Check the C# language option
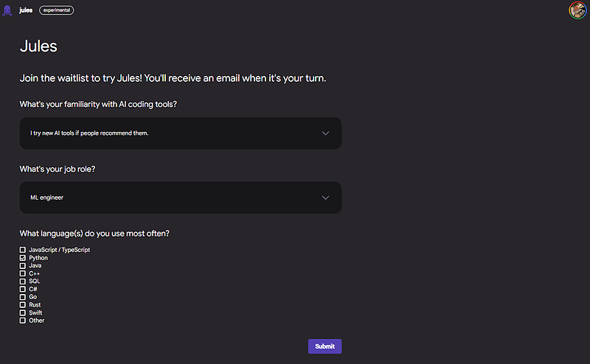 coord(23,290)
